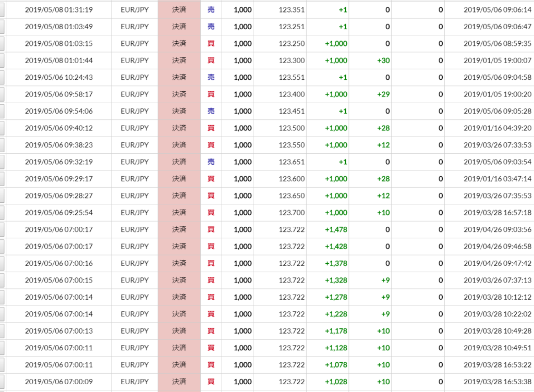Click the profit value +1,328
The image size is (534, 392).
tap(336, 280)
